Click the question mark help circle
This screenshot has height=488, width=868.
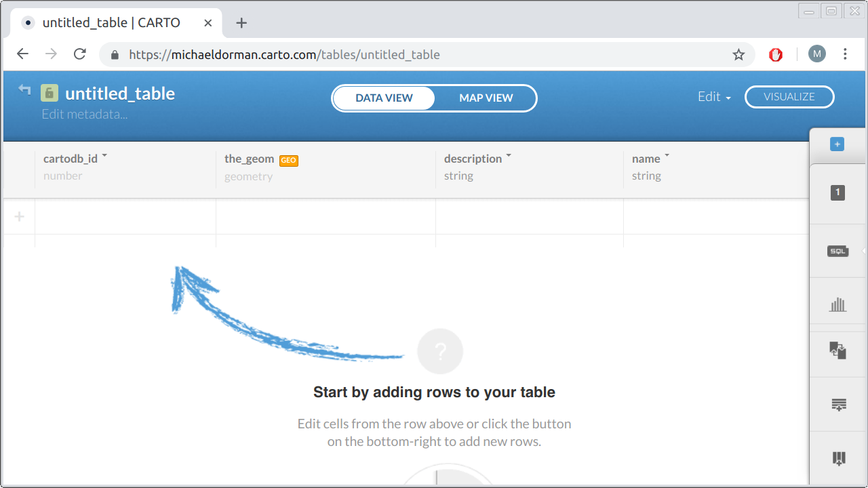tap(440, 352)
